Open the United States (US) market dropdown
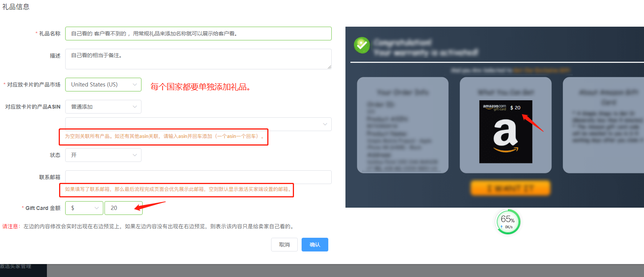The height and width of the screenshot is (277, 644). click(103, 85)
